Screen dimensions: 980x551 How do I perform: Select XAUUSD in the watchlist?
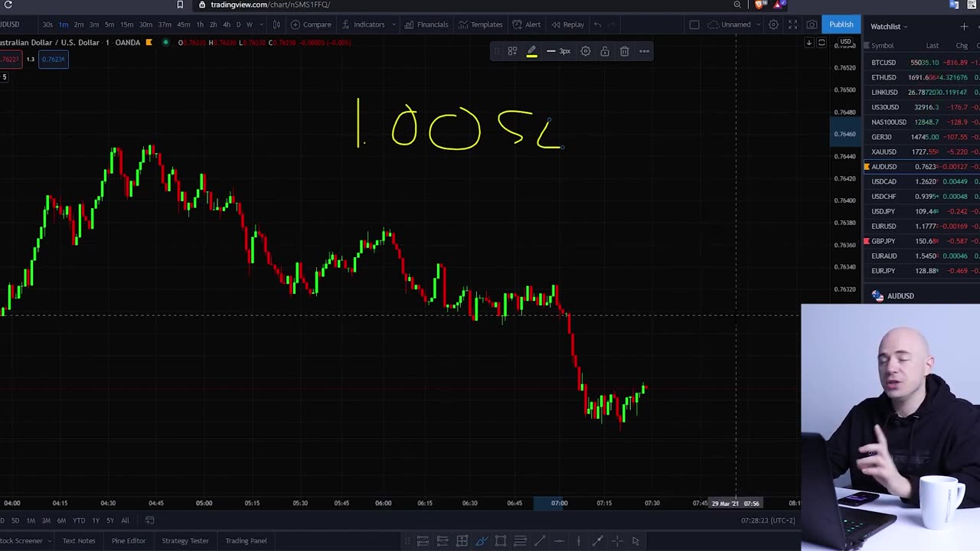pos(923,152)
